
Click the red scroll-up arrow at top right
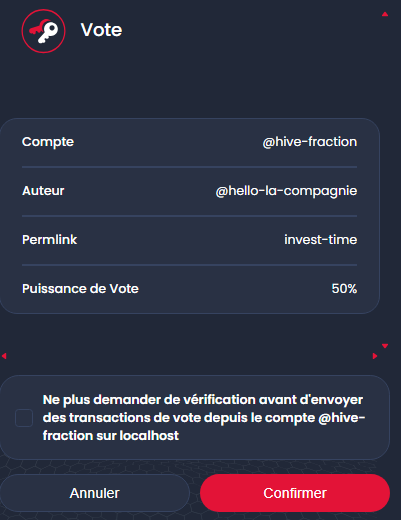click(385, 14)
